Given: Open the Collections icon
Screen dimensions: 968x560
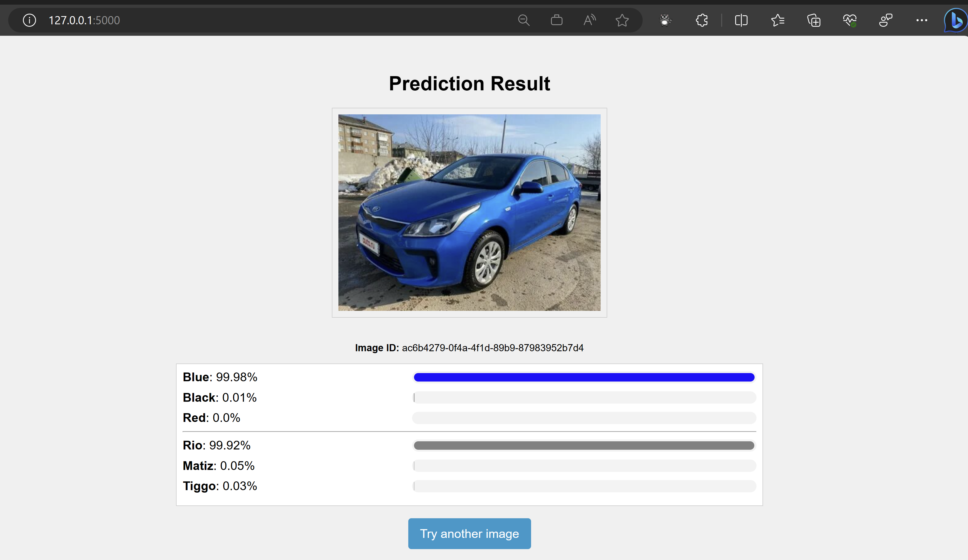Looking at the screenshot, I should click(x=814, y=20).
